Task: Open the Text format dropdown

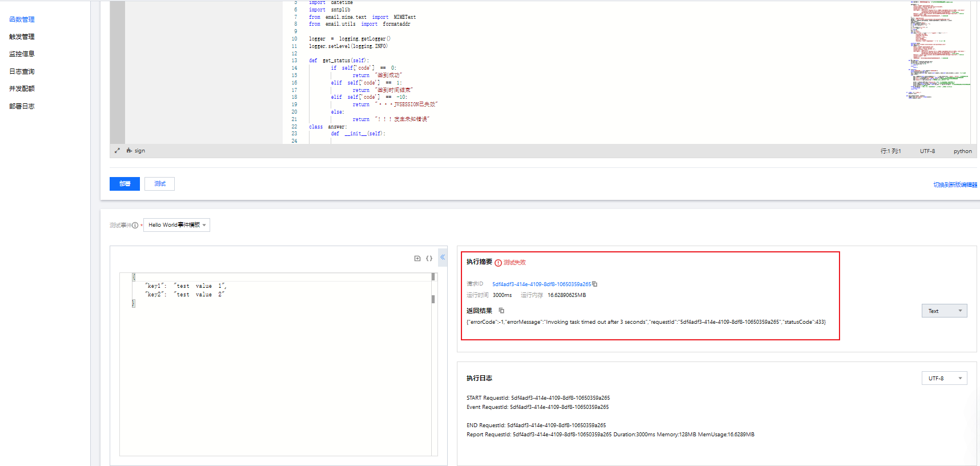Action: point(944,311)
